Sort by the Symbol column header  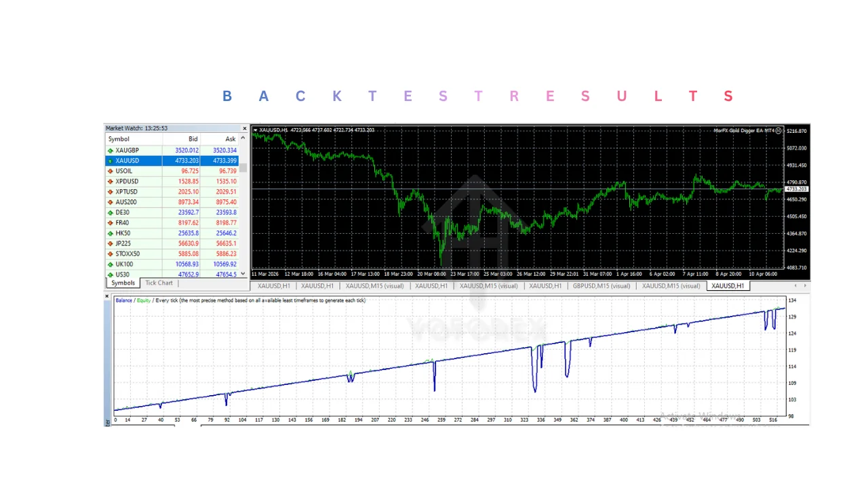tap(119, 139)
